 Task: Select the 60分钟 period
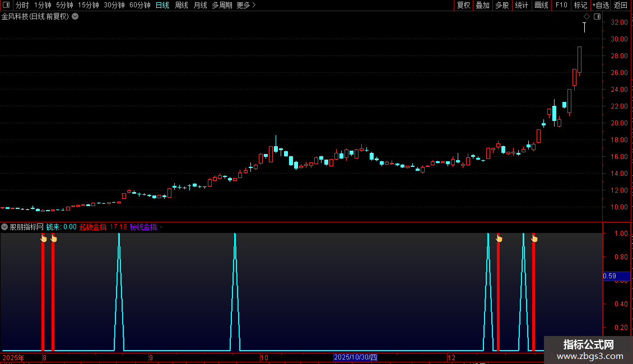[x=140, y=5]
